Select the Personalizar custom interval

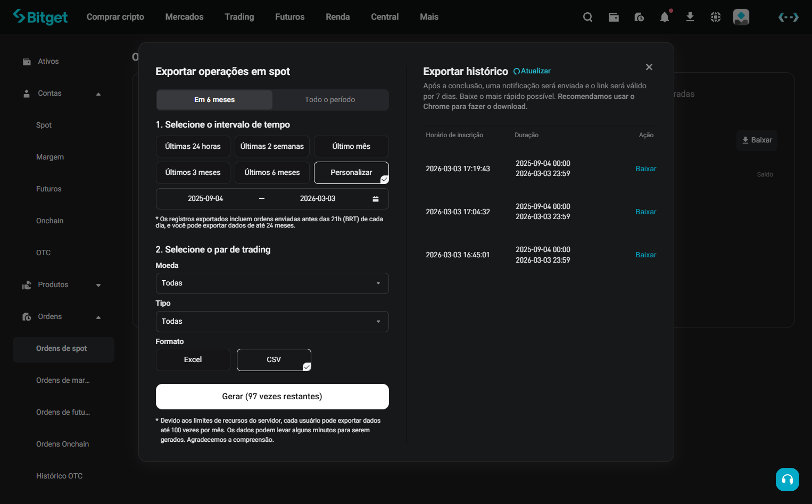pyautogui.click(x=351, y=172)
